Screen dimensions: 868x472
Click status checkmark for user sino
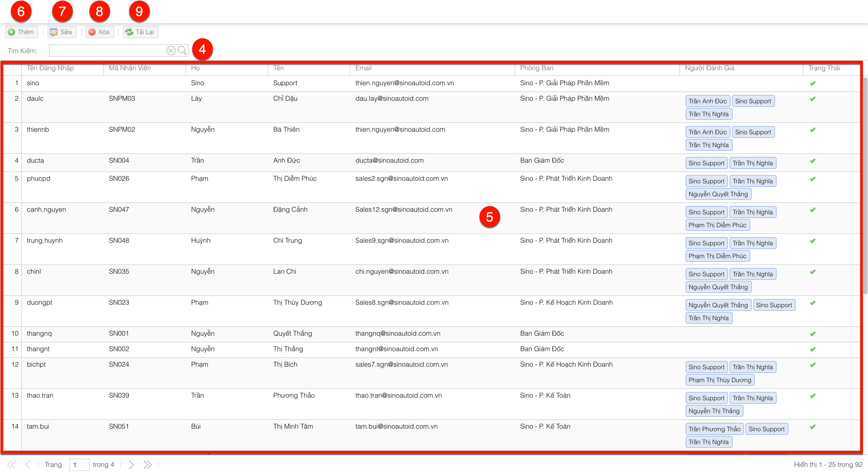[812, 83]
